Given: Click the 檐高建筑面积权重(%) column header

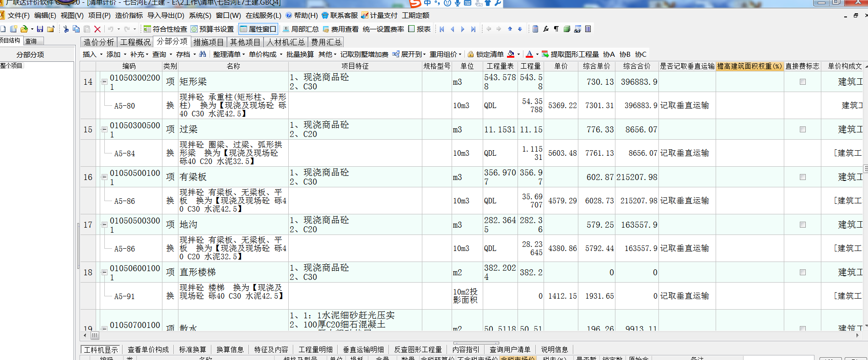Looking at the screenshot, I should click(749, 66).
